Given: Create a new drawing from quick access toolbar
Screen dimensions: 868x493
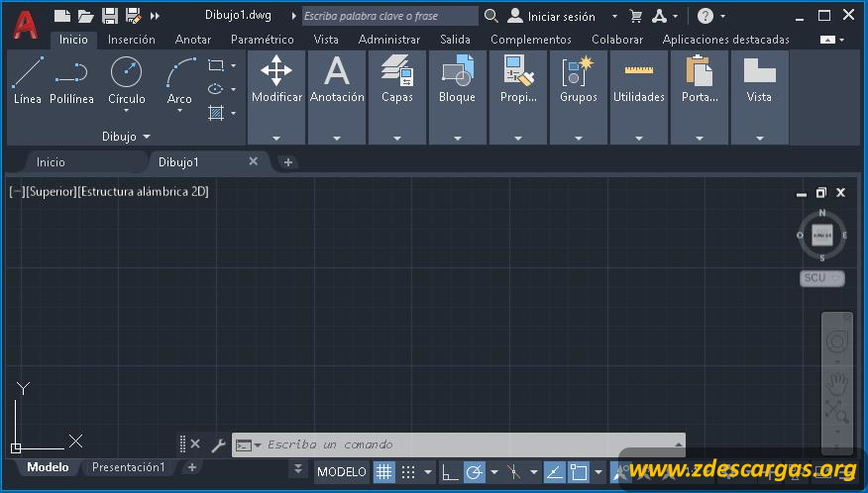Looking at the screenshot, I should 62,16.
